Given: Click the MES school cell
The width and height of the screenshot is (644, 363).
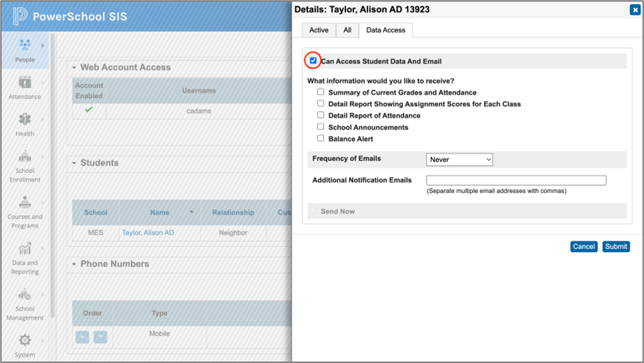Looking at the screenshot, I should coord(95,232).
